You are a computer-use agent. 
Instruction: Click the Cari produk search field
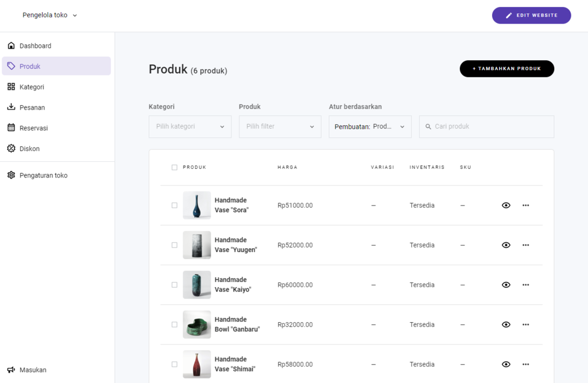click(487, 127)
